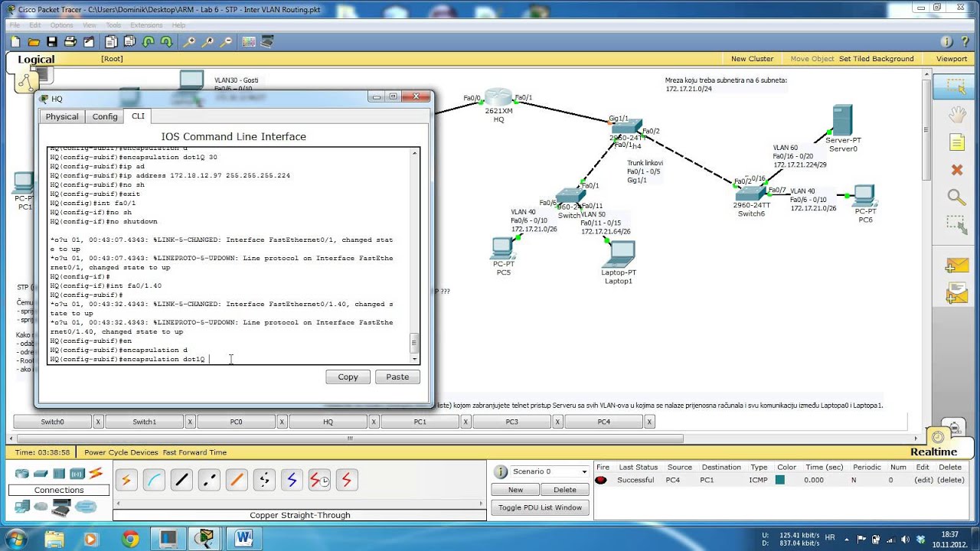
Task: Select the Place Note tool
Action: click(956, 142)
